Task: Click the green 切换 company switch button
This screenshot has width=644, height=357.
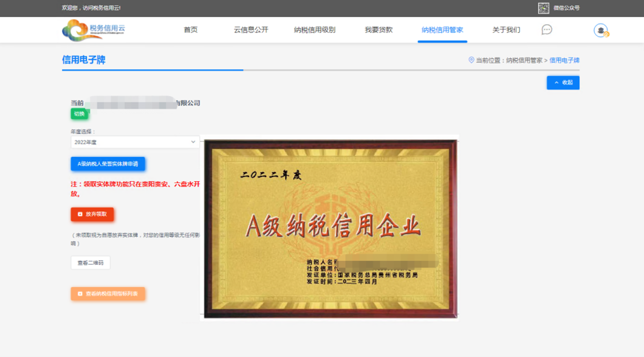Action: coord(79,114)
